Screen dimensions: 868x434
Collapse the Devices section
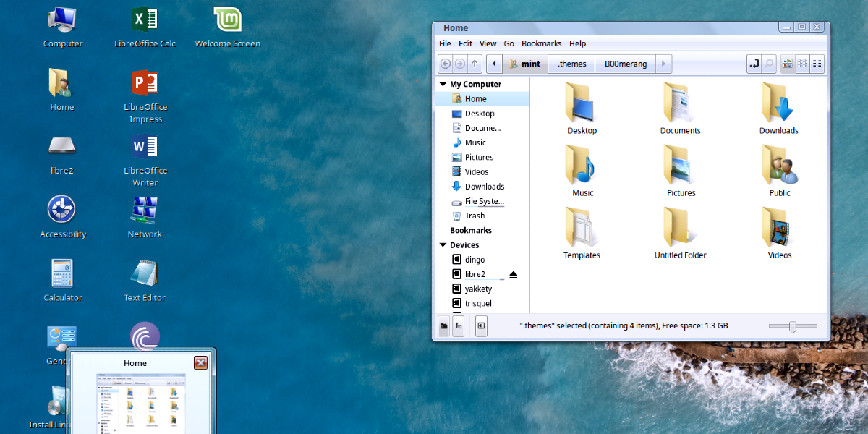[x=443, y=245]
